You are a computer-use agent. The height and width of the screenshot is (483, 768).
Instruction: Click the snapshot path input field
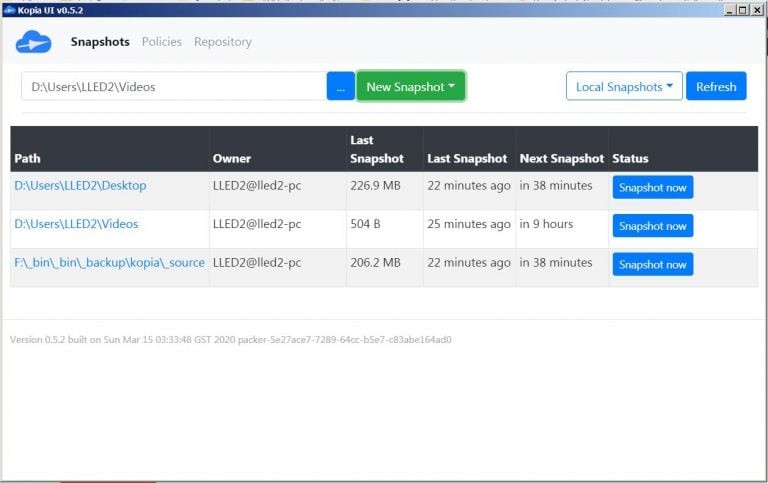[x=174, y=86]
